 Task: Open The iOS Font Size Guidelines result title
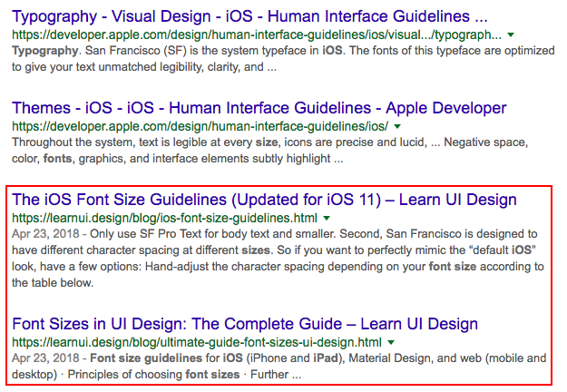coord(264,200)
